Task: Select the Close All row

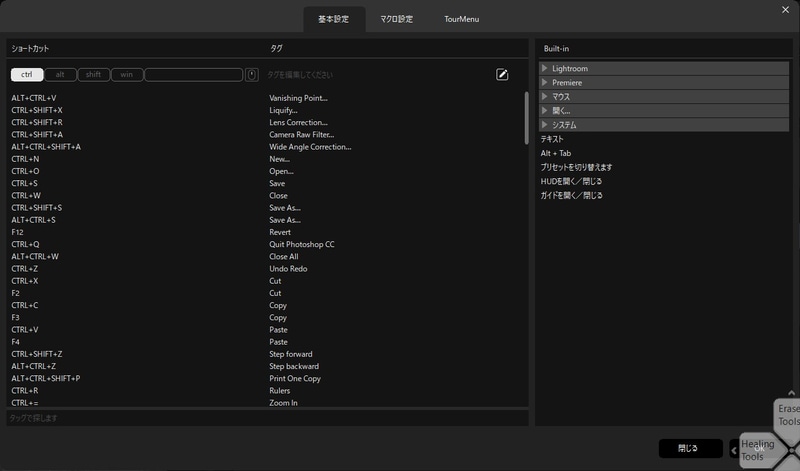Action: click(x=265, y=257)
